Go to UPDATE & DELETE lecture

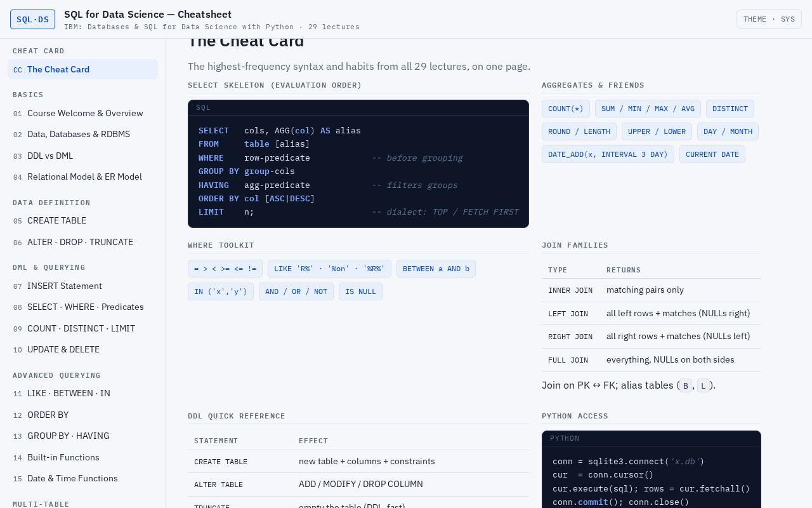tap(82, 349)
